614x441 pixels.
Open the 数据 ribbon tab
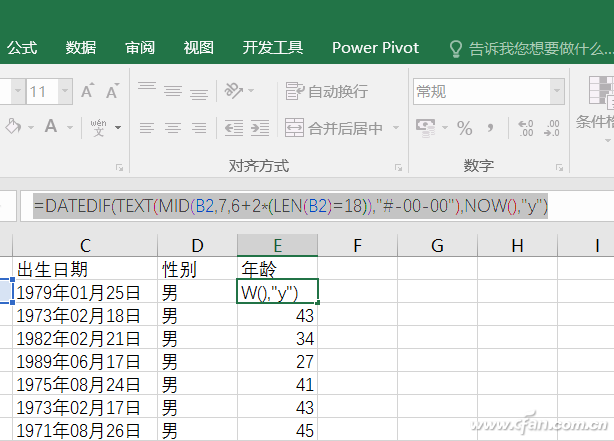tap(81, 47)
